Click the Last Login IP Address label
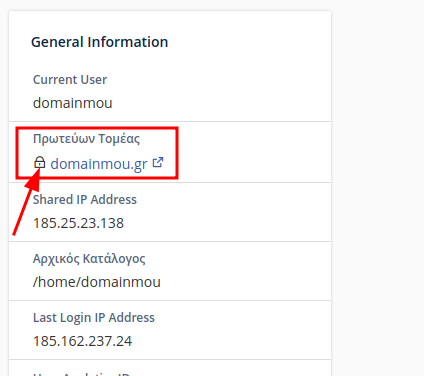The width and height of the screenshot is (424, 376). (x=94, y=317)
